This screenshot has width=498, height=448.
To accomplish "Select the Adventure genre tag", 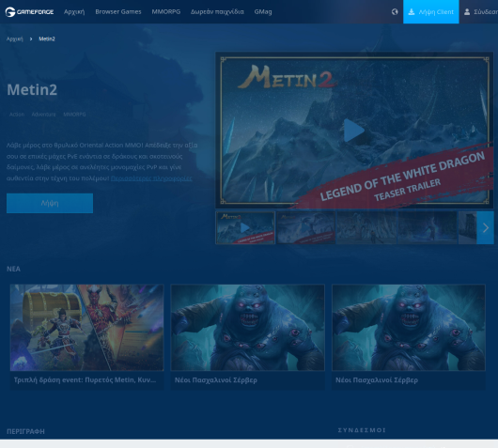I will coord(43,115).
